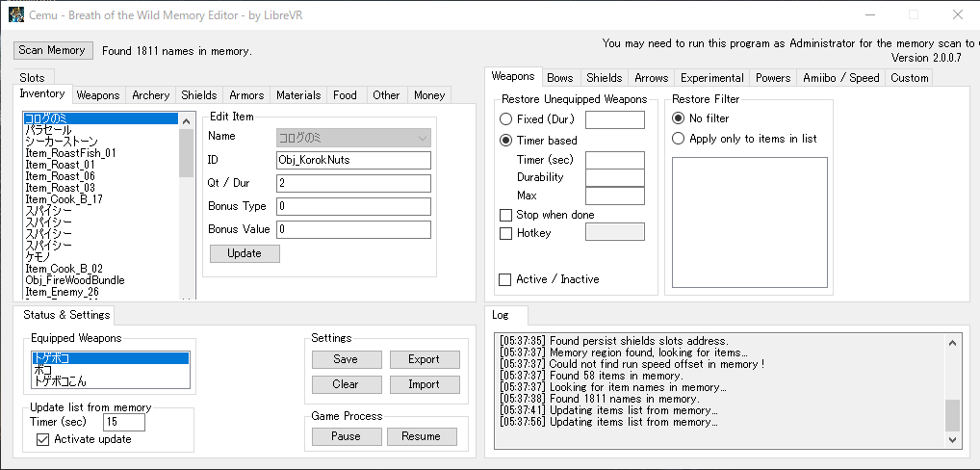This screenshot has height=470, width=980.
Task: Choose the No filter radio button
Action: [x=700, y=118]
